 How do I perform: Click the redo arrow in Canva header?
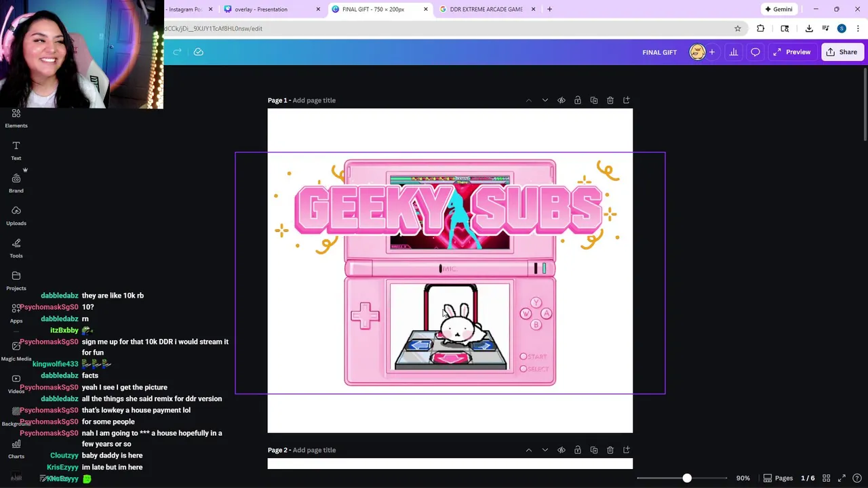pos(177,52)
